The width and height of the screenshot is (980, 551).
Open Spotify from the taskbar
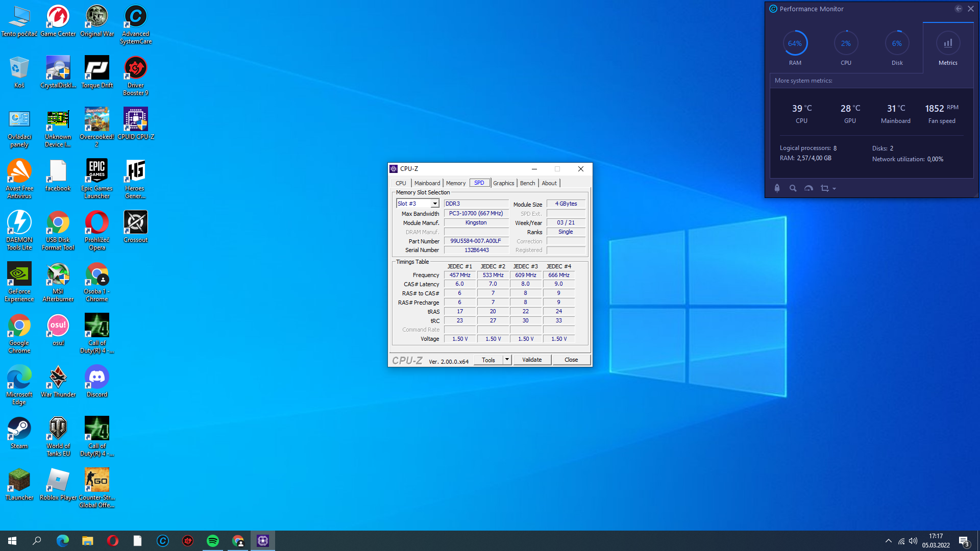213,541
